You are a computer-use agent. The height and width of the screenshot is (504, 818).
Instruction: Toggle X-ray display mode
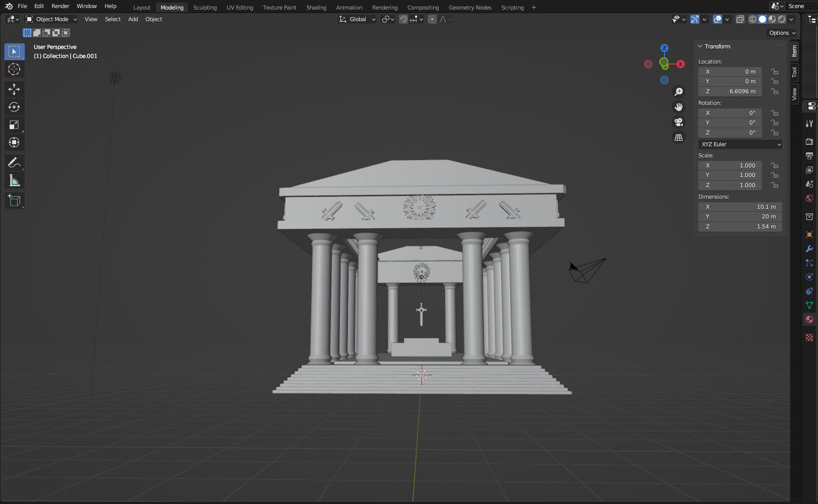tap(740, 19)
